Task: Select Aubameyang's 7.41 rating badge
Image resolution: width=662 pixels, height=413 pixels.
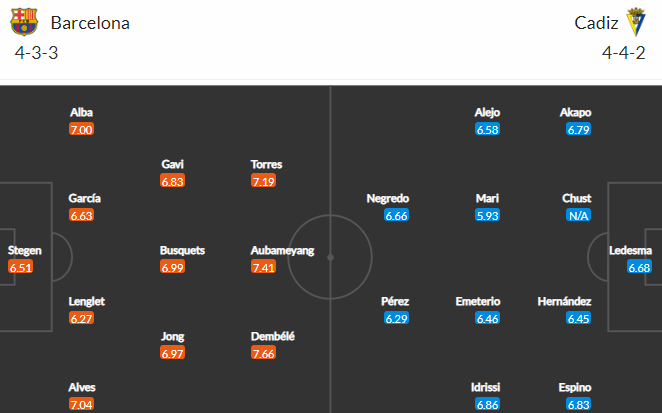Action: click(x=263, y=267)
